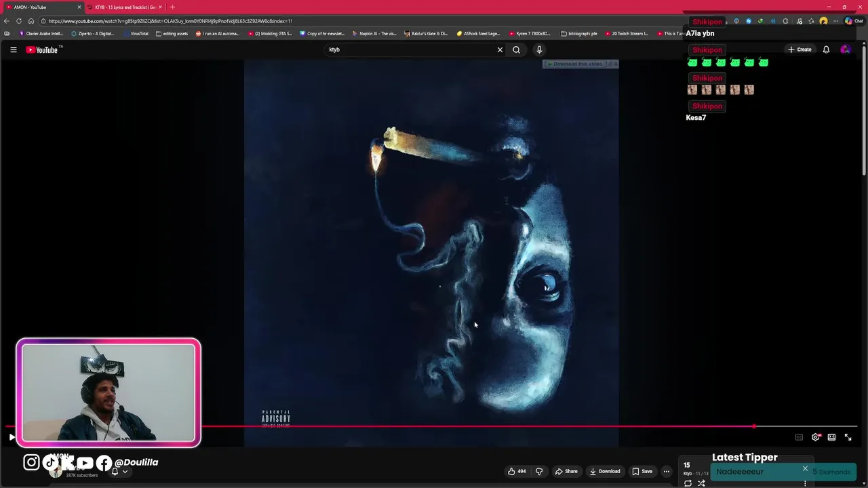The height and width of the screenshot is (488, 868).
Task: Open the player settings gear
Action: click(815, 437)
